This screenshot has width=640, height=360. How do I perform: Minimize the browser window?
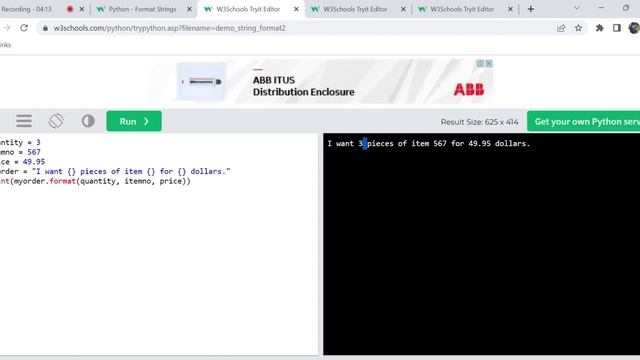[601, 8]
